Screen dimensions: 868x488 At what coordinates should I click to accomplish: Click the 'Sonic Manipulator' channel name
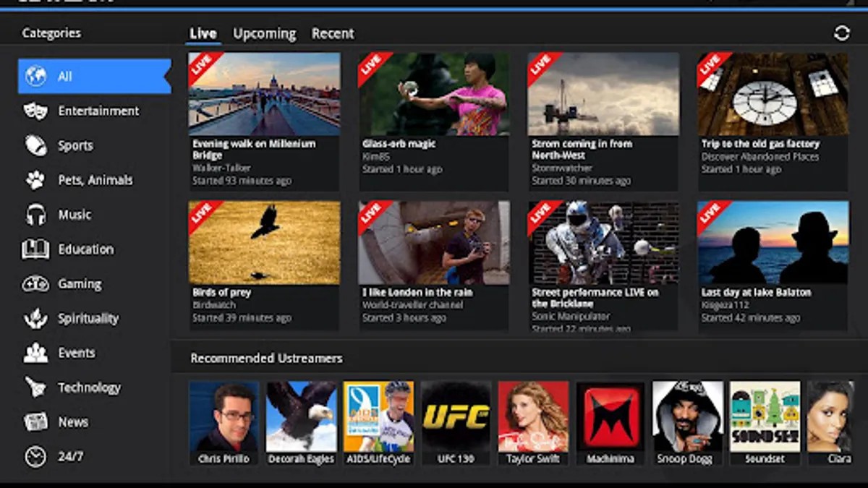(571, 317)
